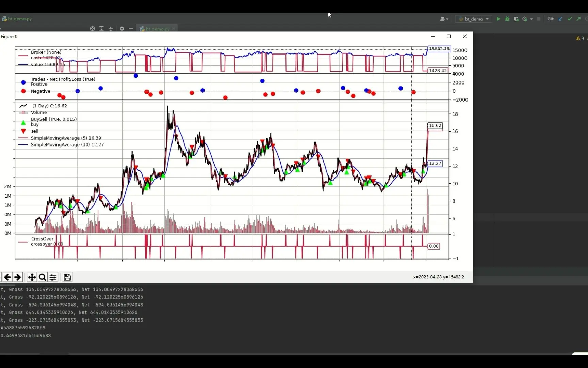Click the console line with Gross 644.0143335910626
Image resolution: width=588 pixels, height=368 pixels.
[x=69, y=312]
